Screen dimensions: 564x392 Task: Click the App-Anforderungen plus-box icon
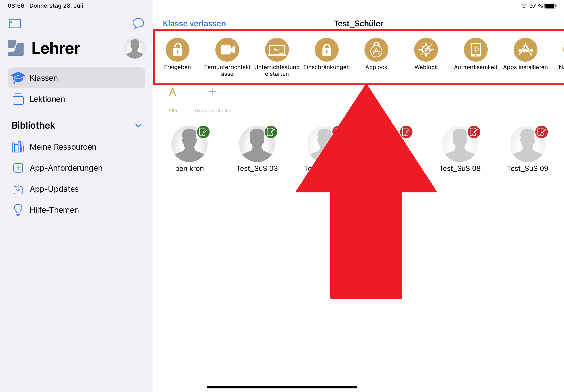(x=18, y=168)
